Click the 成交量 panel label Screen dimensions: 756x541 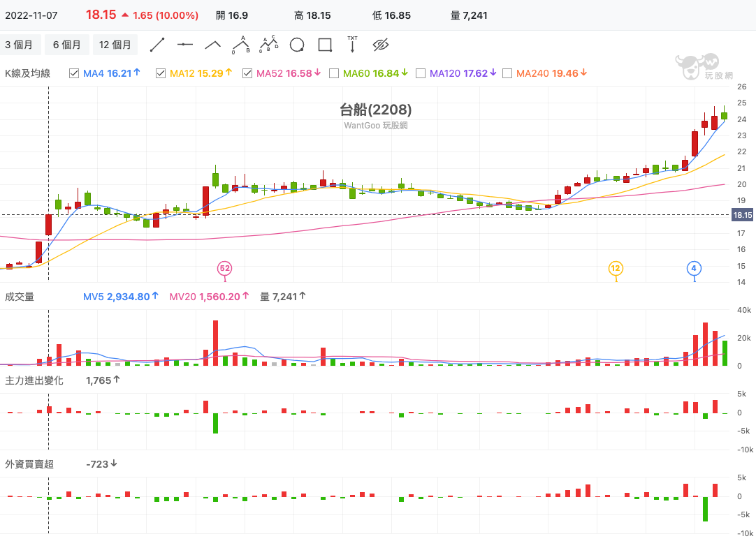[x=20, y=297]
